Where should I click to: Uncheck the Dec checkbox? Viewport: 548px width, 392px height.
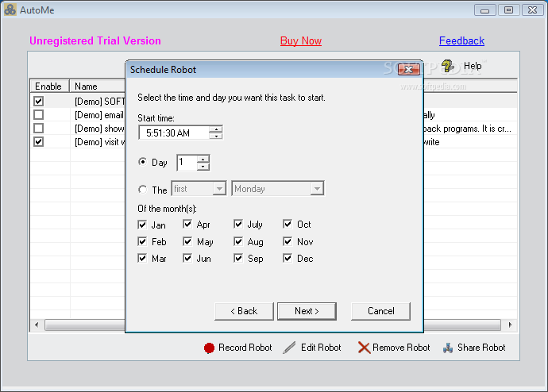click(x=288, y=259)
